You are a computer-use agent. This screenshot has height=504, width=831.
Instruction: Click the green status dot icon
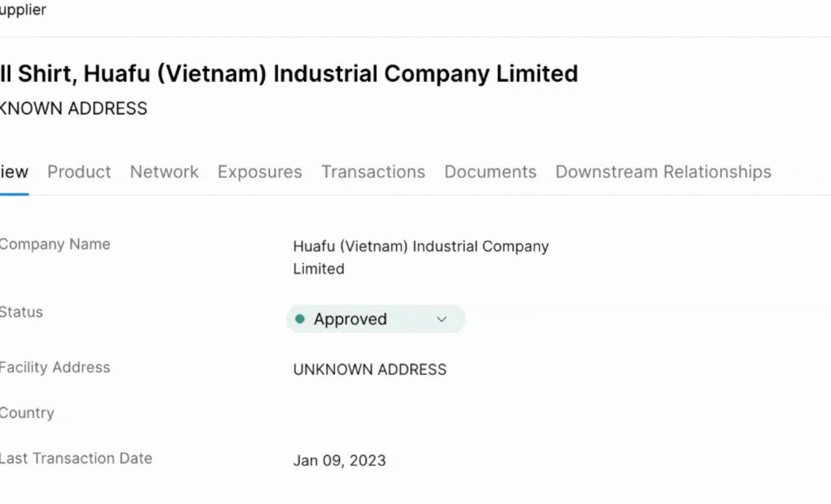click(x=299, y=319)
